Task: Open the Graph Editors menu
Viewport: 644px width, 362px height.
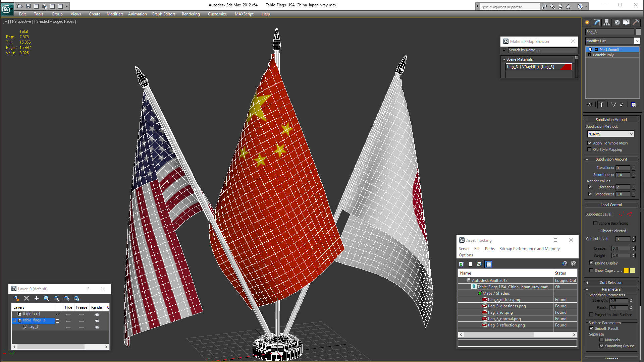Action: (x=163, y=14)
